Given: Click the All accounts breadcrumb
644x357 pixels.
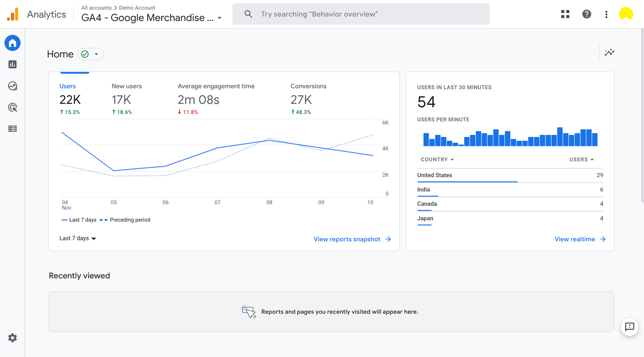Looking at the screenshot, I should tap(97, 8).
